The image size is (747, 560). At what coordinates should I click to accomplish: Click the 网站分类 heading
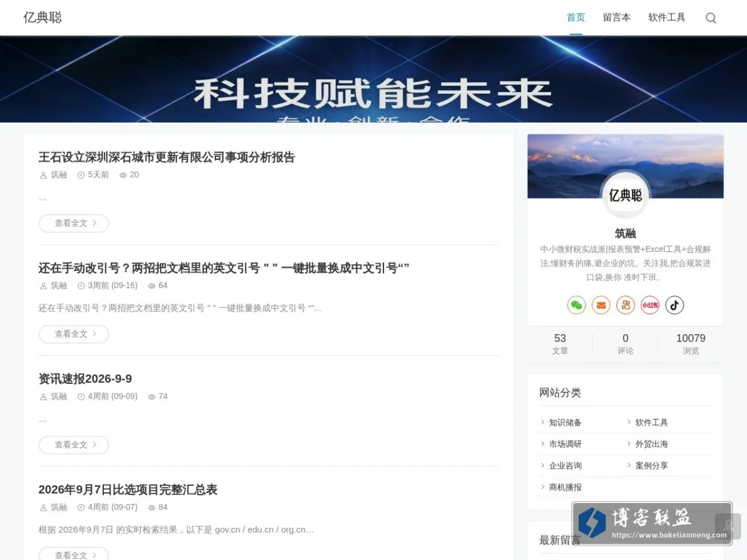(560, 393)
